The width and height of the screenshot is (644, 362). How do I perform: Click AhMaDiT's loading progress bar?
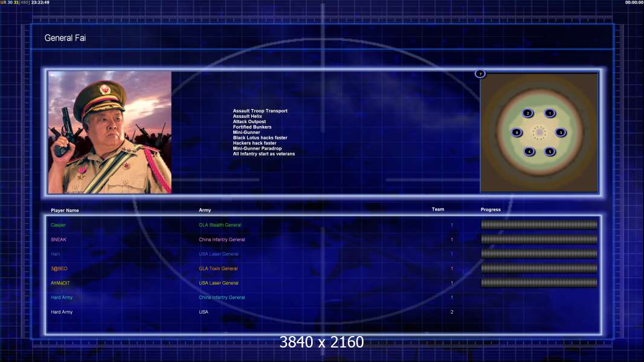[539, 282]
